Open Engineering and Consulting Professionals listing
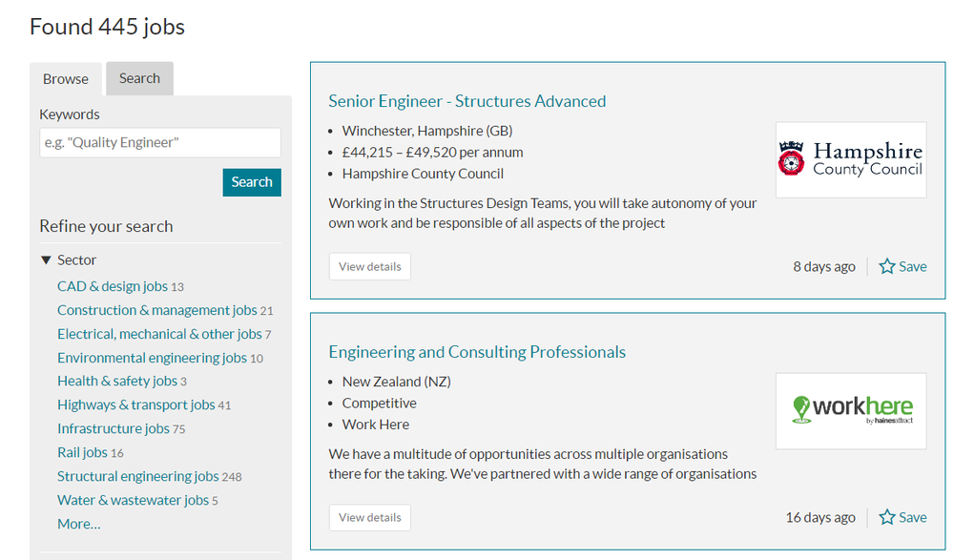 (477, 352)
